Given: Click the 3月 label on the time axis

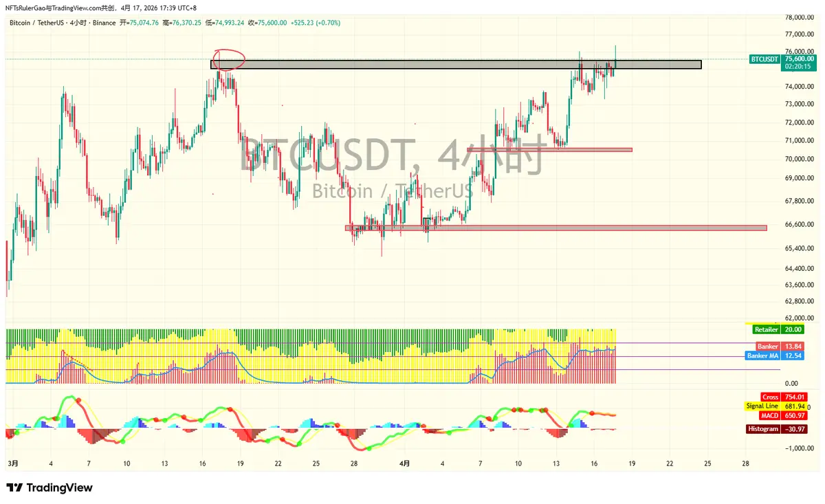Looking at the screenshot, I should 12,464.
